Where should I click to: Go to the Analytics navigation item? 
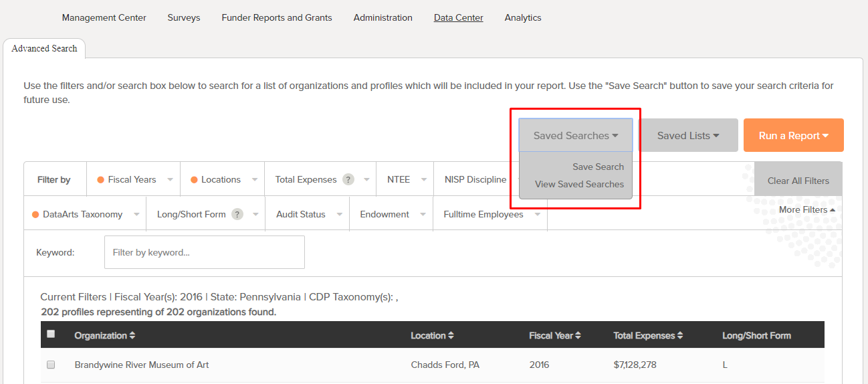coord(522,17)
